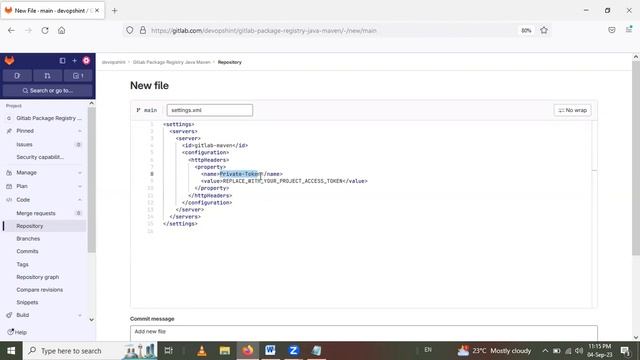
Task: Open Repository graph page
Action: [38, 277]
